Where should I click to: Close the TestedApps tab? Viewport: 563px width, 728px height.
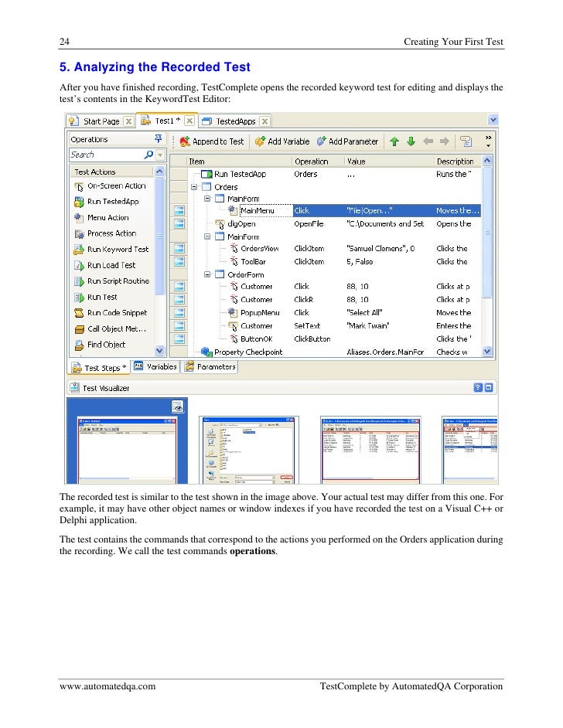point(264,121)
